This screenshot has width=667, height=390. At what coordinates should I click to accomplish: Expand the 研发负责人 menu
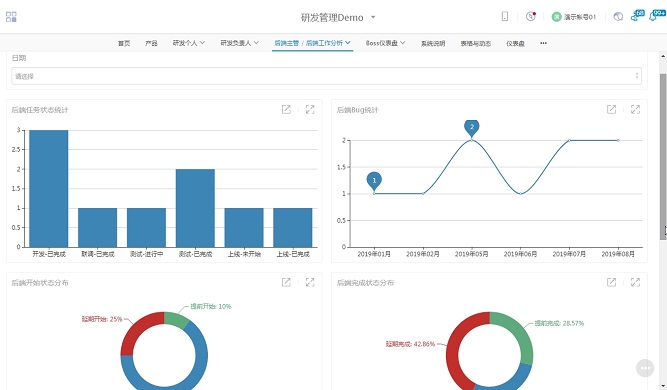click(x=239, y=43)
